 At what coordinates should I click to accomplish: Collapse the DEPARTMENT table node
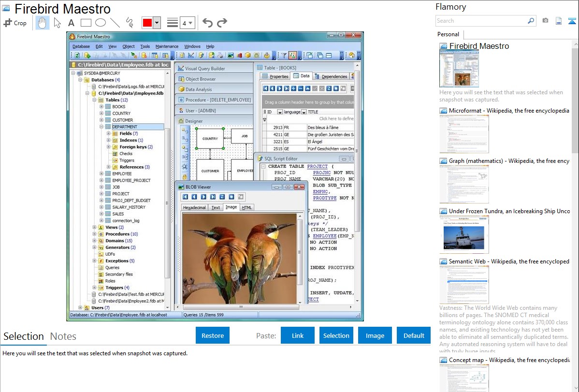point(101,127)
